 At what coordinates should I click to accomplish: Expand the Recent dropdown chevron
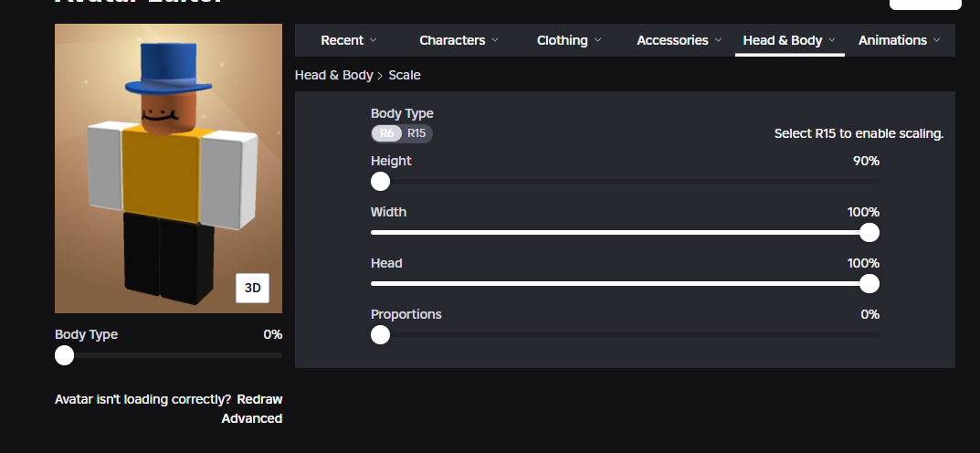[373, 40]
